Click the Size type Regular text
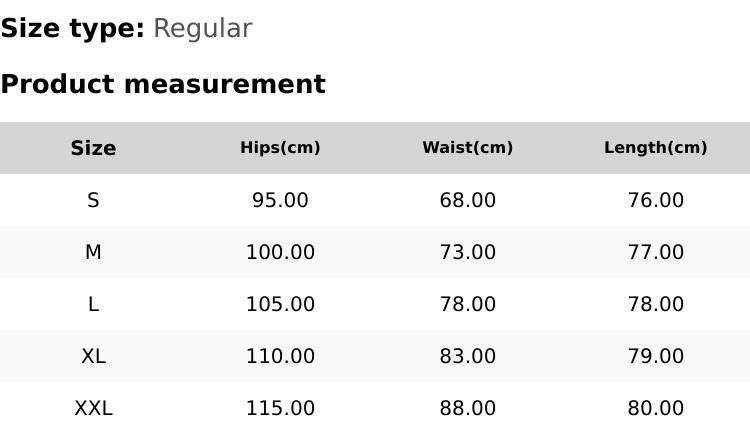Viewport: 750px width, 434px height. tap(202, 29)
